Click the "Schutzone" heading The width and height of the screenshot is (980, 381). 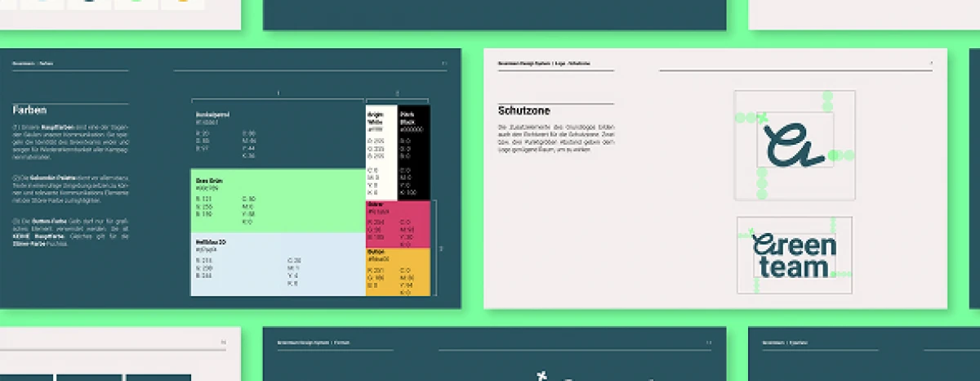523,110
